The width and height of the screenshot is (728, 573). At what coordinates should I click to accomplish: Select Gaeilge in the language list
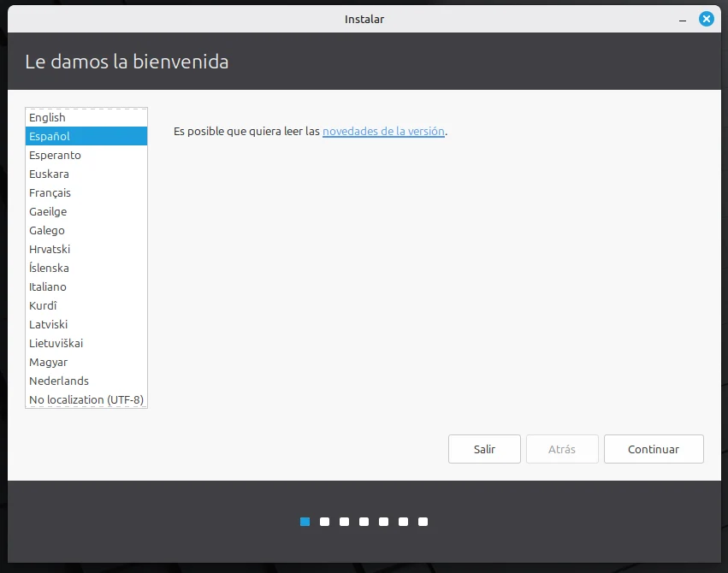point(48,211)
